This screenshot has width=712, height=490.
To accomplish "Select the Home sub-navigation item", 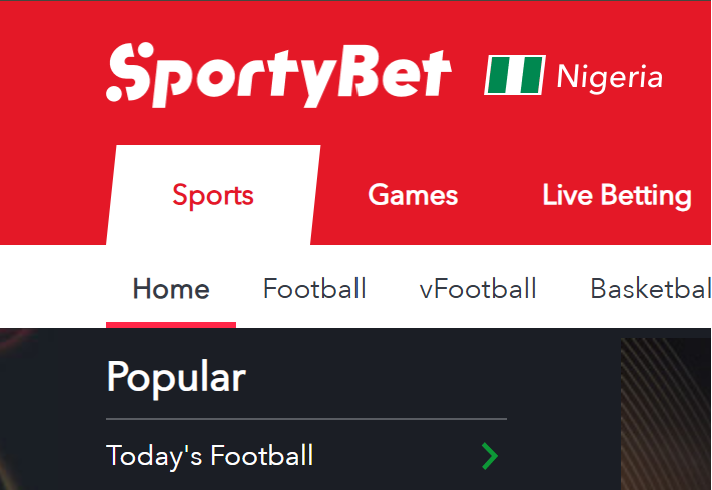I will [171, 289].
